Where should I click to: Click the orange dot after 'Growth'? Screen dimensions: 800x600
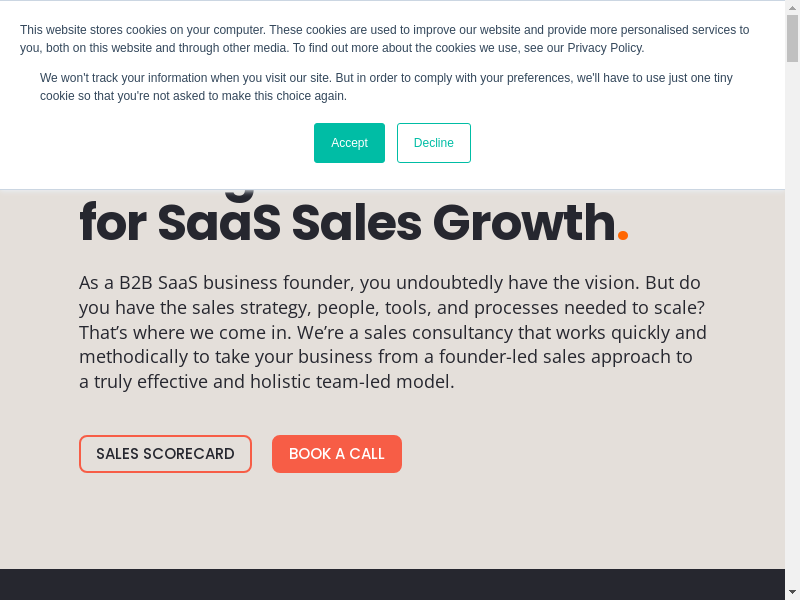pyautogui.click(x=623, y=236)
